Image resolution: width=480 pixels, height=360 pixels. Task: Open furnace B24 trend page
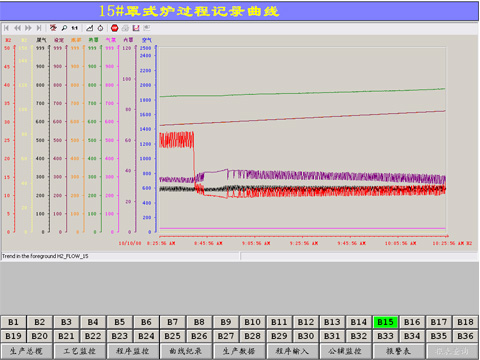[146, 336]
